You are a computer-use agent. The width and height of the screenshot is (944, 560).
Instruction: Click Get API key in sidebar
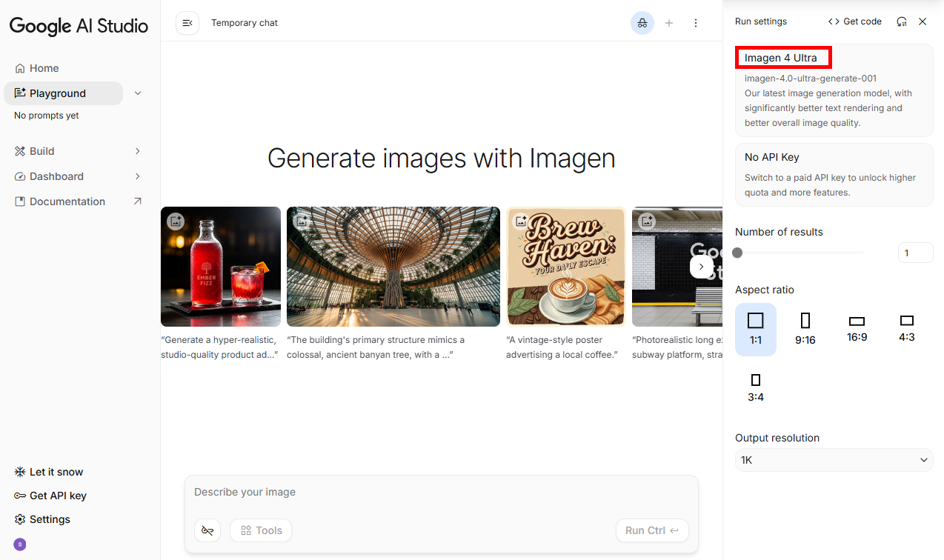coord(50,496)
